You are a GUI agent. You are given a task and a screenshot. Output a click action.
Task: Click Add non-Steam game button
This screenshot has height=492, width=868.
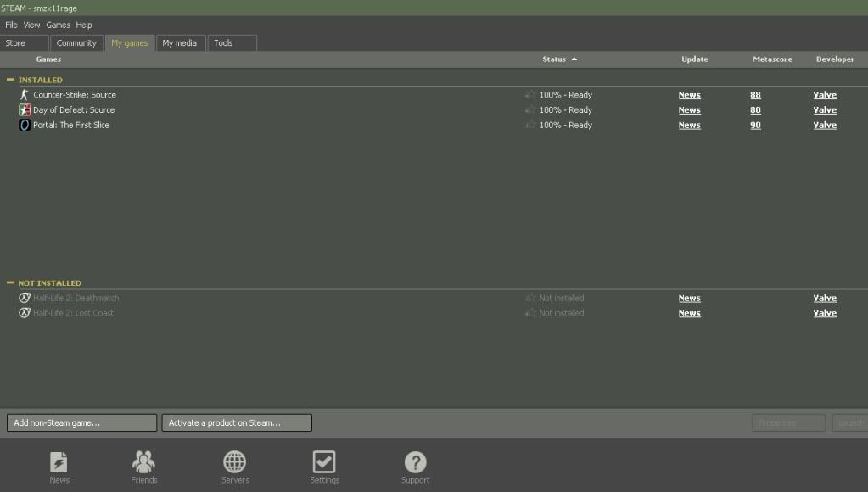coord(82,422)
